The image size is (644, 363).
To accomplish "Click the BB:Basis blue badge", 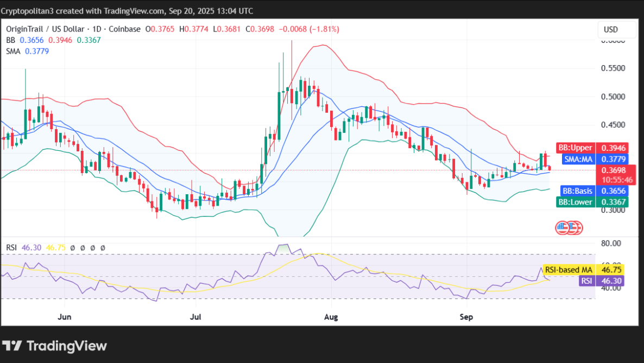I will (x=577, y=190).
